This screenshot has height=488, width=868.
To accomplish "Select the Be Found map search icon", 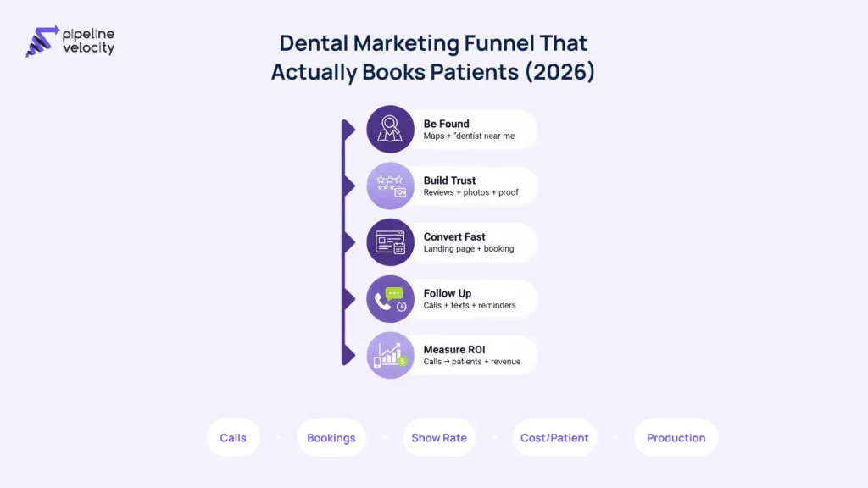I will point(390,129).
